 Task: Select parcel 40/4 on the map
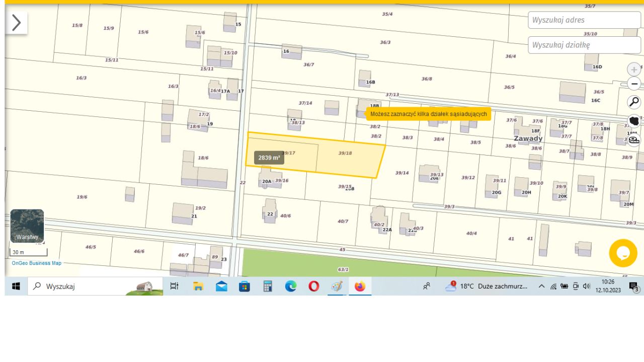471,233
